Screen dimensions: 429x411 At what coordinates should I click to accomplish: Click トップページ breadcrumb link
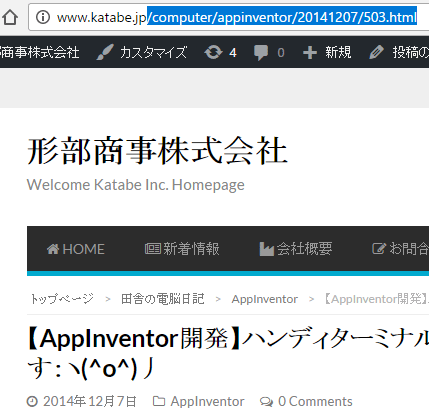[62, 299]
